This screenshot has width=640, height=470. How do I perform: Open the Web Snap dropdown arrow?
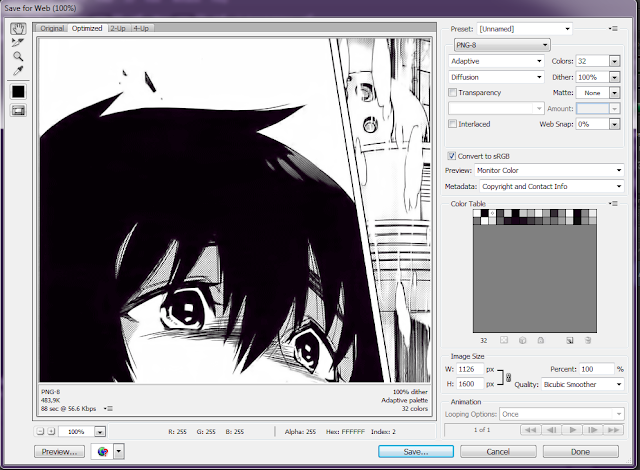[x=614, y=124]
